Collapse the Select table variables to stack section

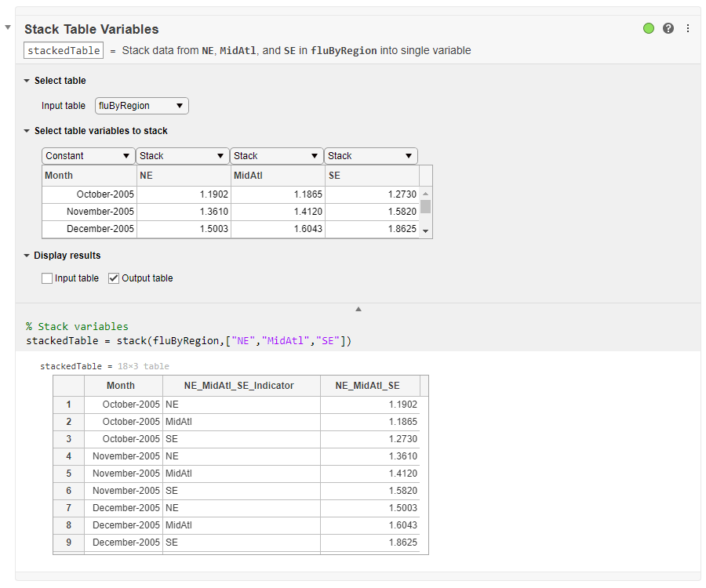(26, 130)
